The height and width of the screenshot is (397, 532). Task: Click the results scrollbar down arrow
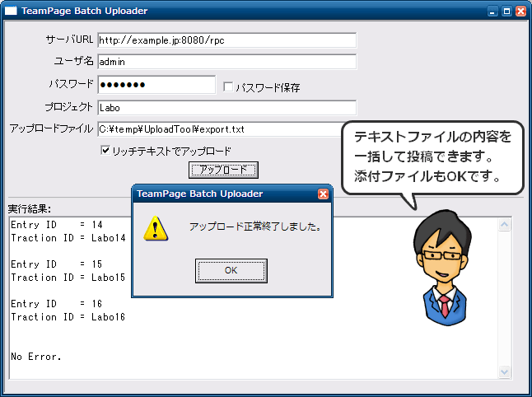pyautogui.click(x=504, y=372)
